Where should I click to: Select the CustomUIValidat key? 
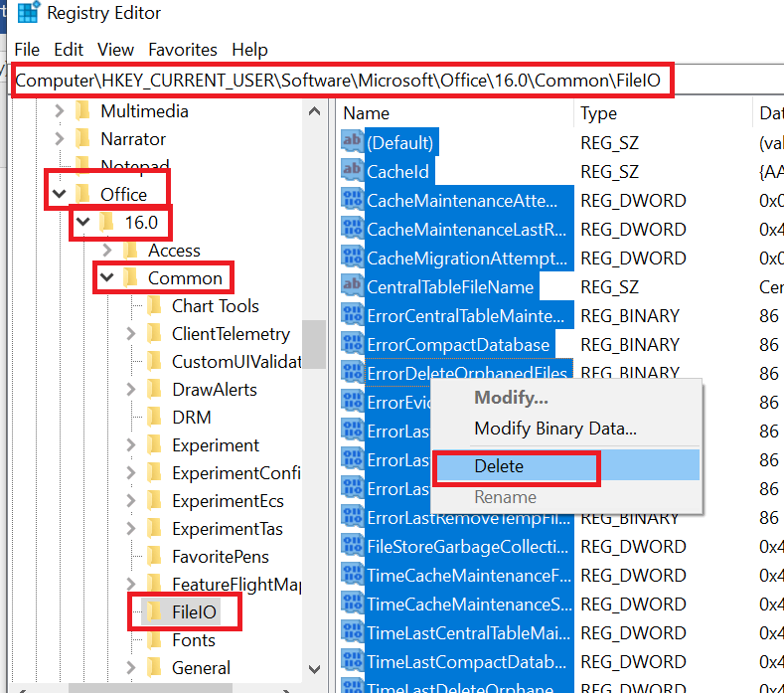point(236,361)
